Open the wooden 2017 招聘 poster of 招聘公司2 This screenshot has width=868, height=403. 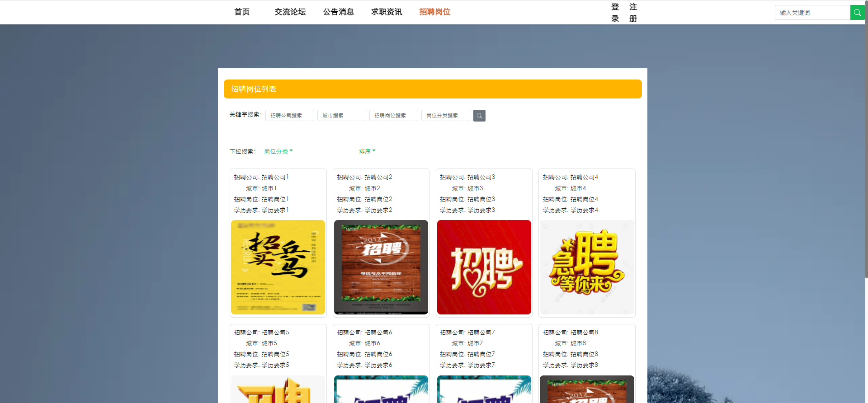coord(381,267)
